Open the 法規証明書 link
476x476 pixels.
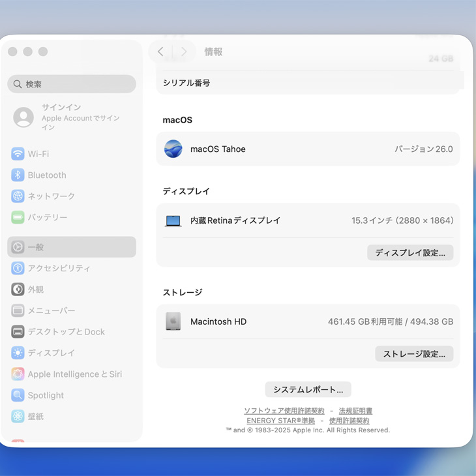coord(355,411)
